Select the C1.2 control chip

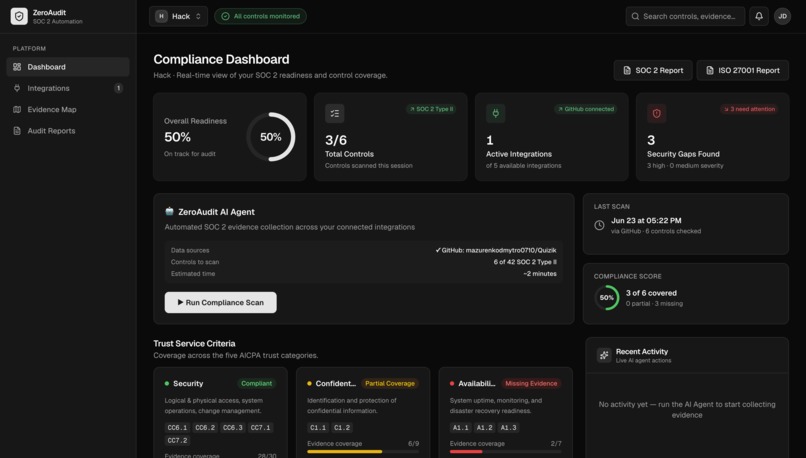click(x=342, y=428)
